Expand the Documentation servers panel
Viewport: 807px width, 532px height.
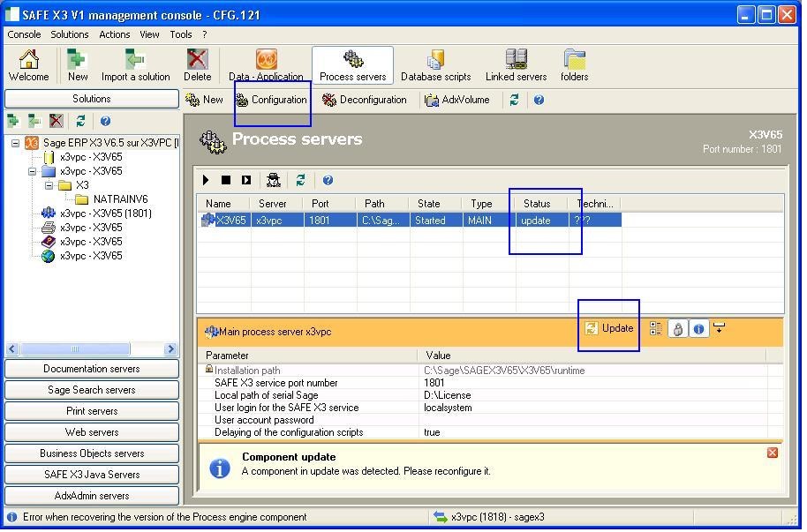point(92,369)
